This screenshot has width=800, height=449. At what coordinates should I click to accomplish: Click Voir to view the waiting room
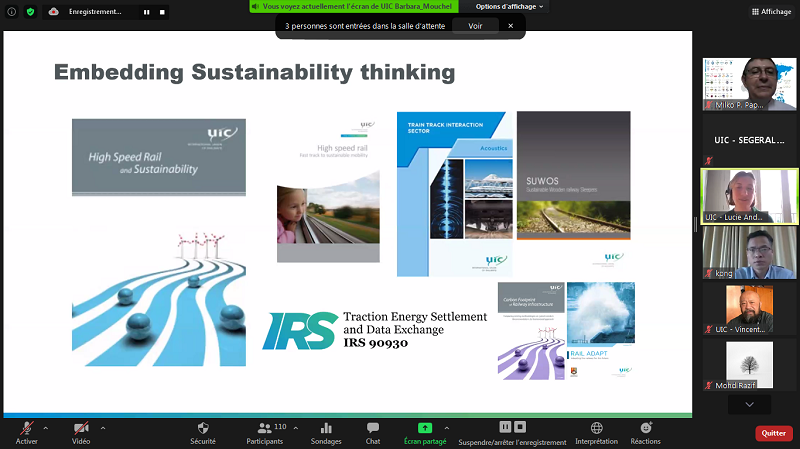475,27
